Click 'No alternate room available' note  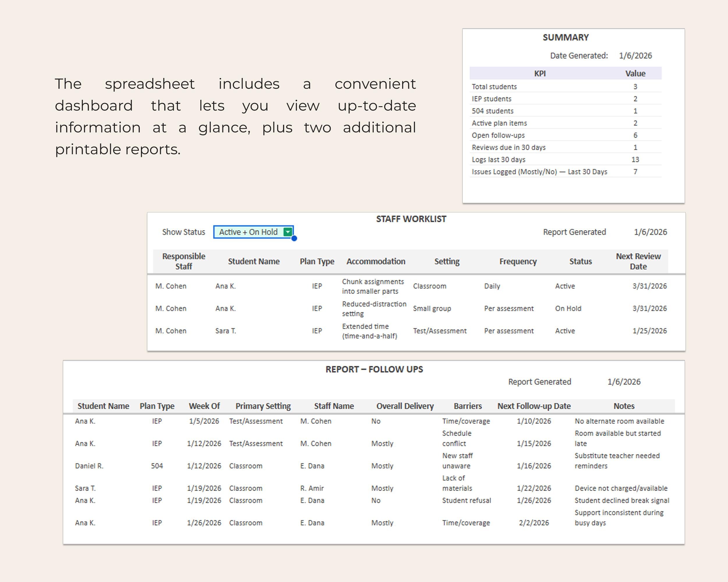pos(619,421)
